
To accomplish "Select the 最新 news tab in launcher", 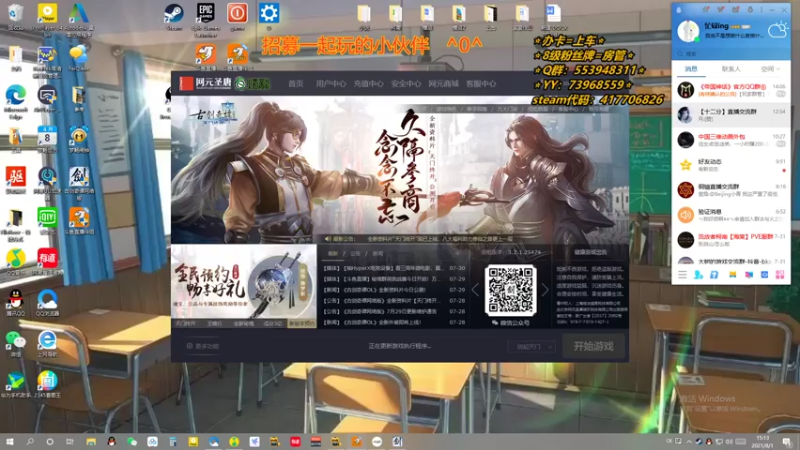I will tap(333, 254).
